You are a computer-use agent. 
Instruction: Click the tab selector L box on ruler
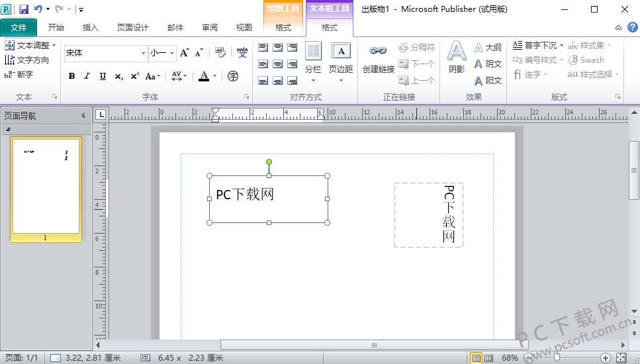click(101, 114)
